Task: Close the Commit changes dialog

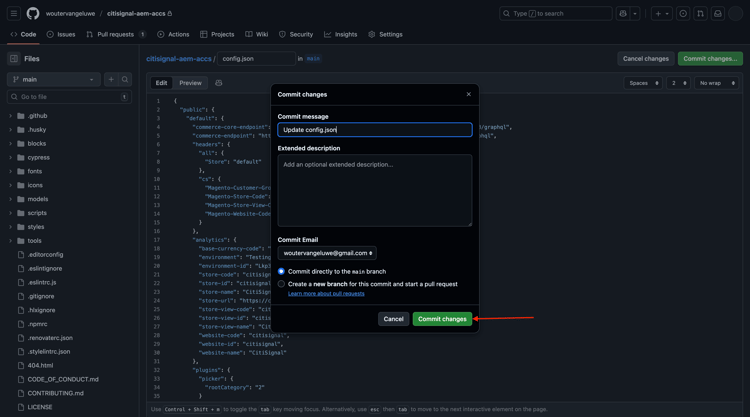Action: (469, 94)
